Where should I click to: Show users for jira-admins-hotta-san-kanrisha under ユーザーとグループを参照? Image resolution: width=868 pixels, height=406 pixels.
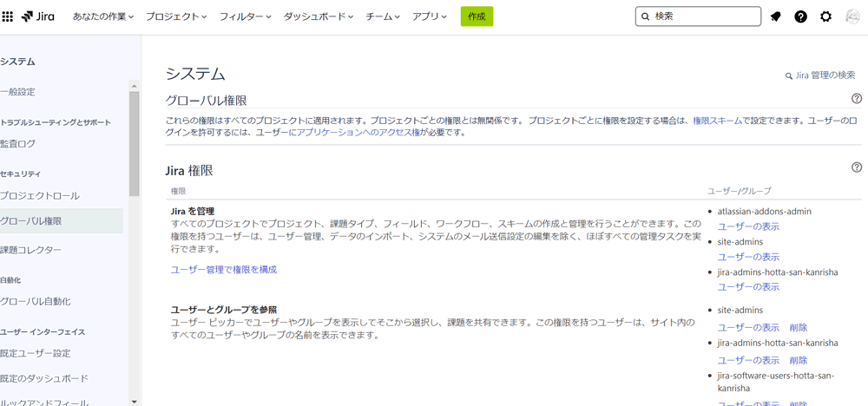748,360
